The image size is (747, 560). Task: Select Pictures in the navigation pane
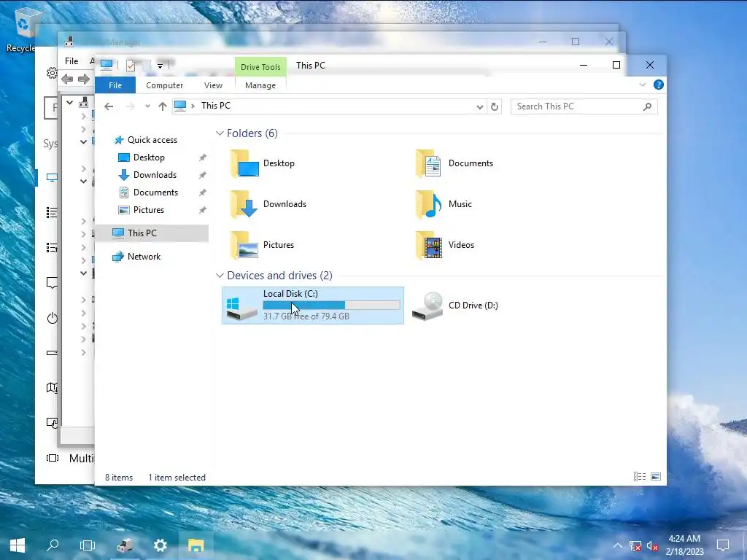coord(149,210)
